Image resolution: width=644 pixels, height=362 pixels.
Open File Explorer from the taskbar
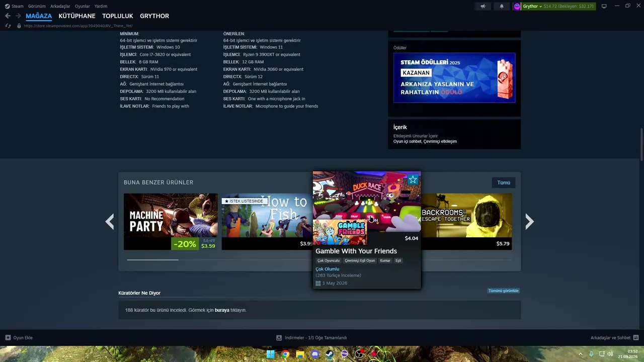(300, 354)
